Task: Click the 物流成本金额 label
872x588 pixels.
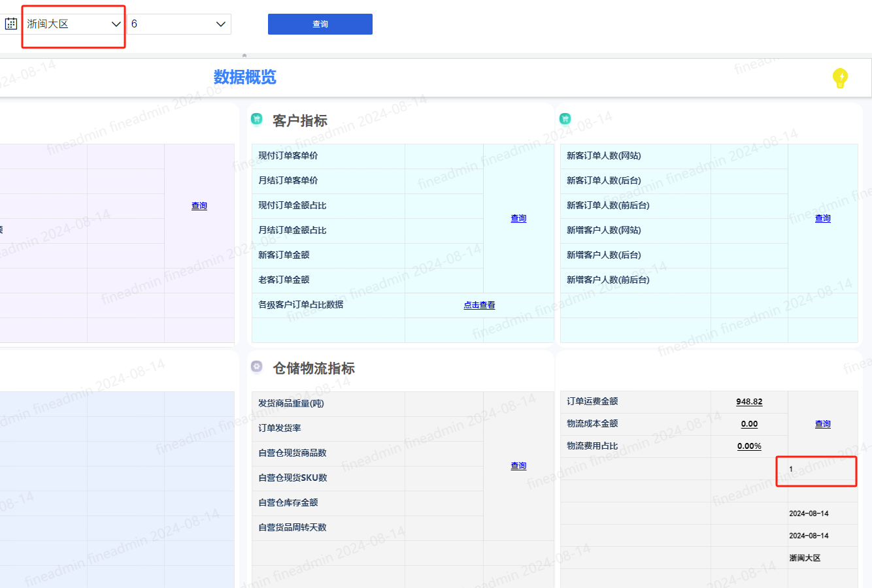Action: click(x=592, y=423)
